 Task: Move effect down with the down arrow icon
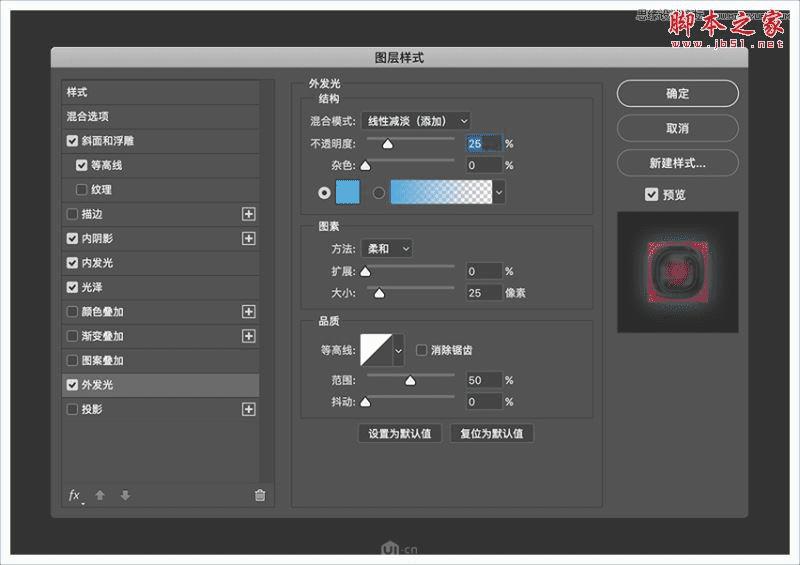click(125, 495)
